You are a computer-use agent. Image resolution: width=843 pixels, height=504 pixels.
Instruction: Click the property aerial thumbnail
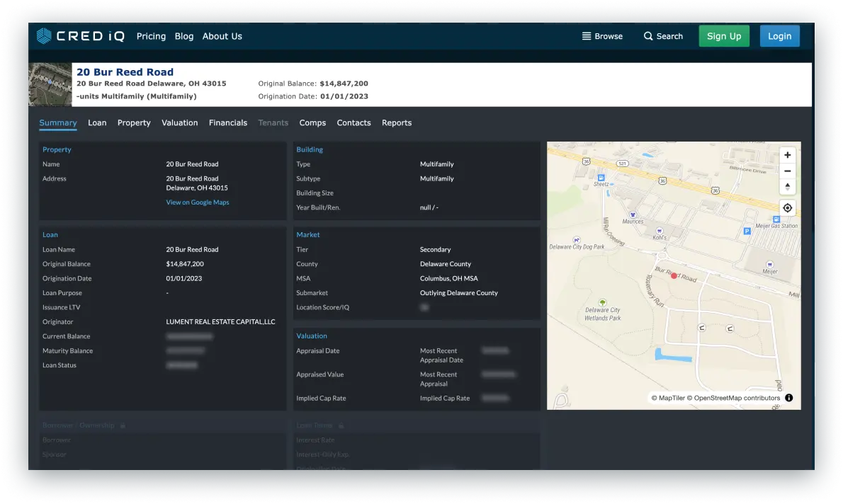click(50, 84)
